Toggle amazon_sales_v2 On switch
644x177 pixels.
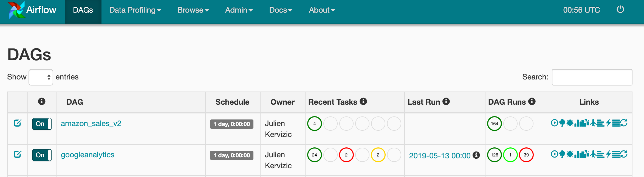(x=42, y=124)
